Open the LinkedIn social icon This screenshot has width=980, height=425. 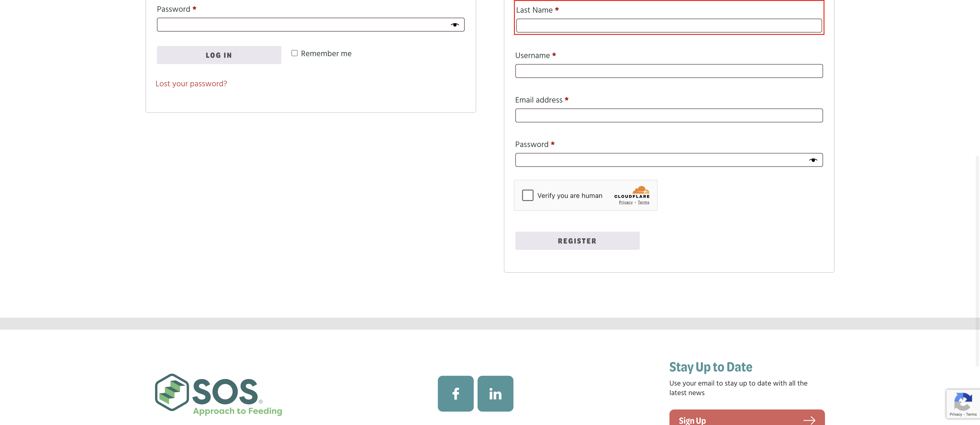pos(495,393)
